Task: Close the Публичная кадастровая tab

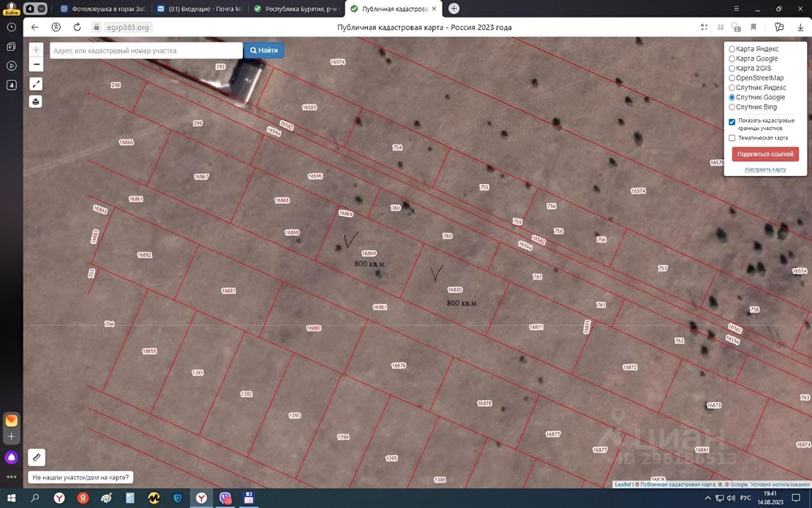Action: pyautogui.click(x=435, y=9)
